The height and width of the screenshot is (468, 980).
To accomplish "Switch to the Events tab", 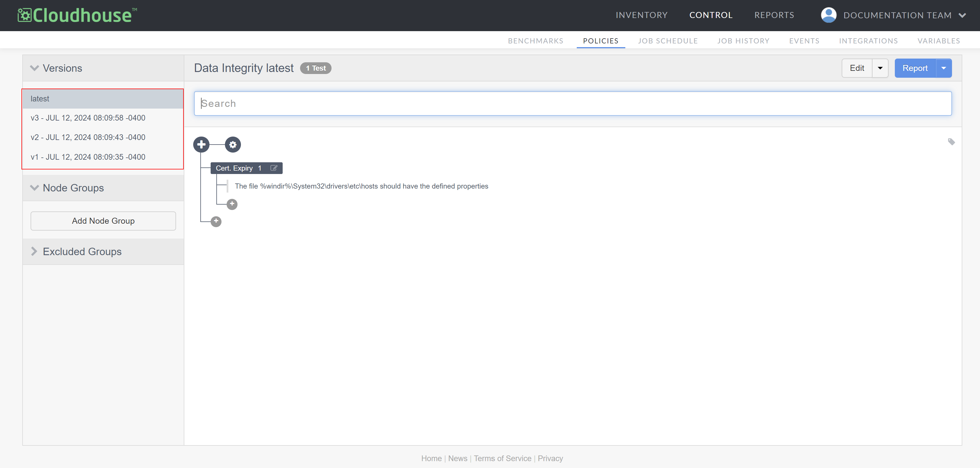I will [x=804, y=41].
